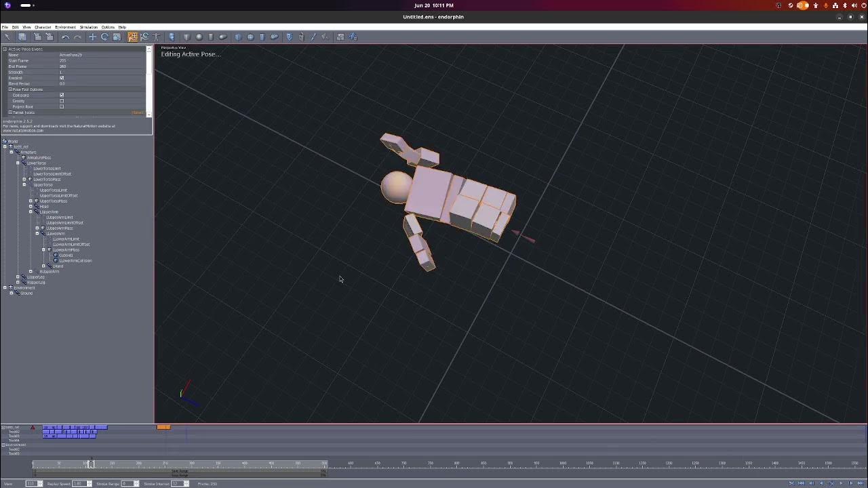Expand the Head tree node
Image resolution: width=868 pixels, height=488 pixels.
[31, 207]
